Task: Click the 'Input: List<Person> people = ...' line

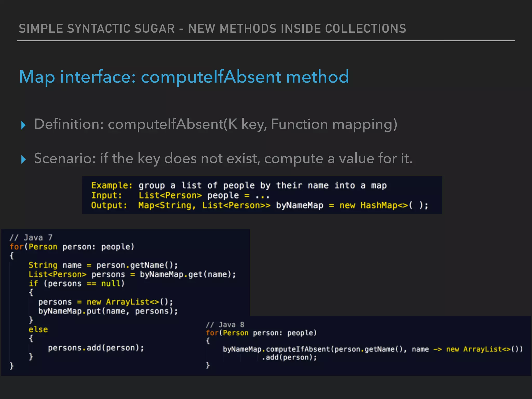Action: coord(180,195)
